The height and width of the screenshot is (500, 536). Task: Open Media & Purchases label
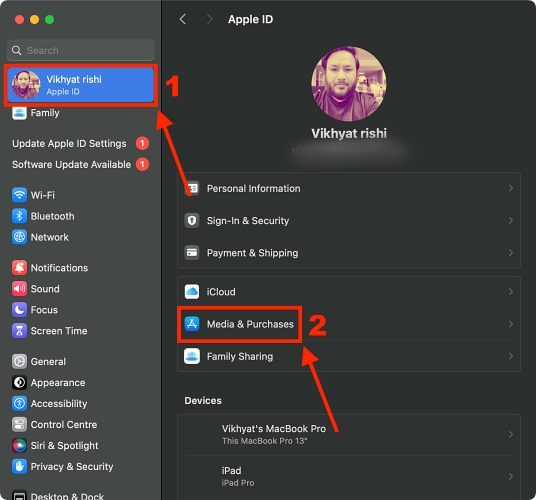tap(250, 324)
